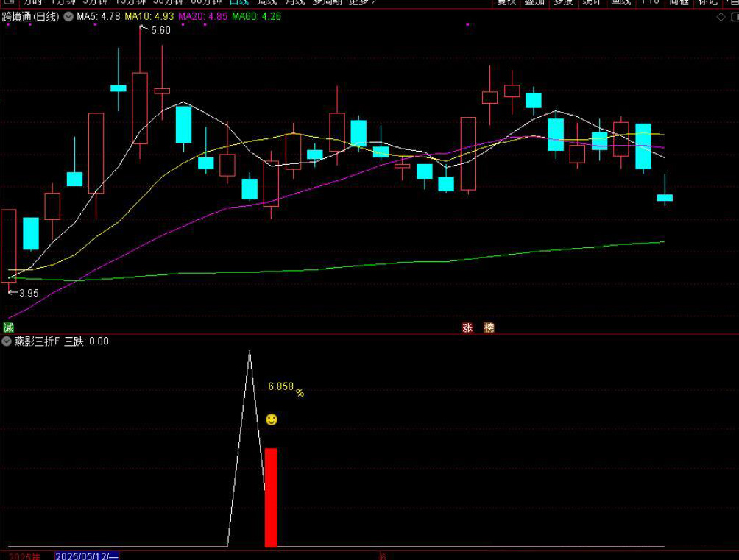This screenshot has height=560, width=739.
Task: Select the 3.95 low price label
Action: click(27, 293)
